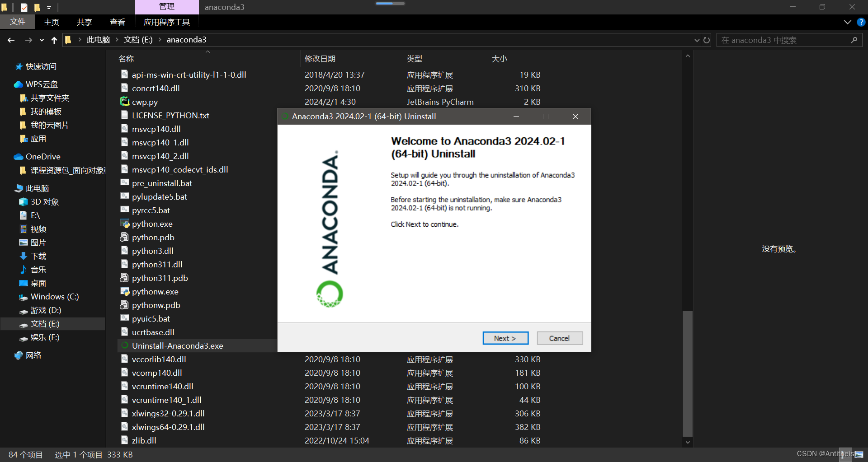Select the python.exe file icon

(125, 224)
